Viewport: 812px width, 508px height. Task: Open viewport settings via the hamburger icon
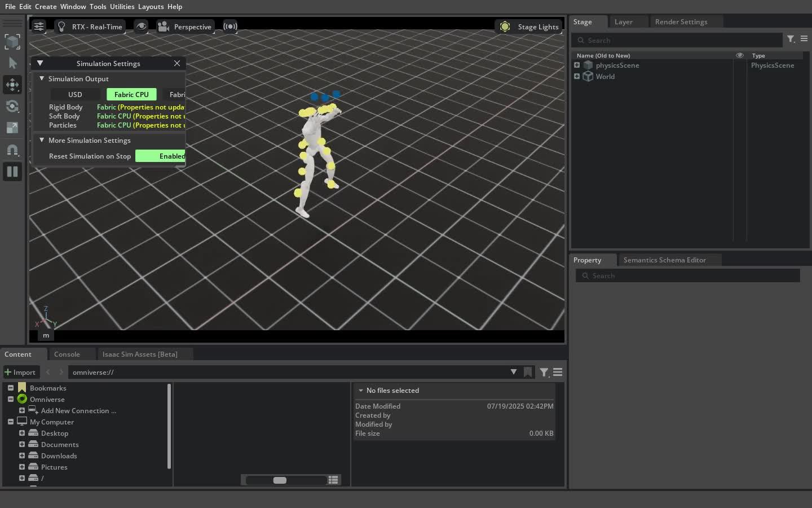(38, 27)
